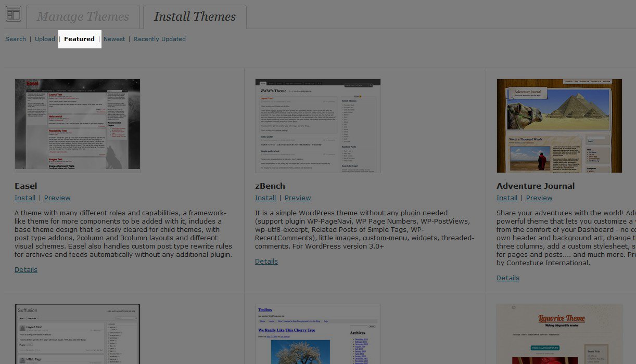Click the Easel theme title
636x364 pixels.
tap(26, 186)
